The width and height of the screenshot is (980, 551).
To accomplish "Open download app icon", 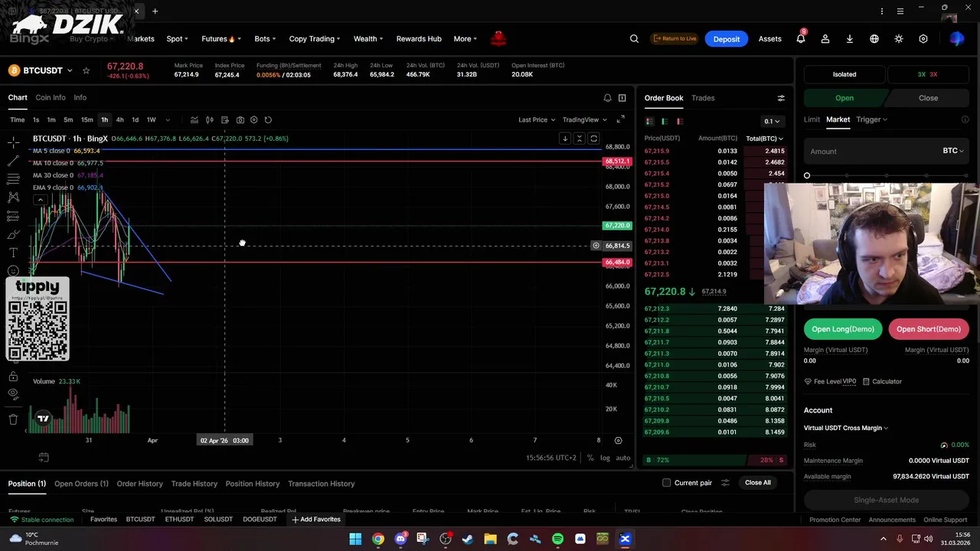I will point(850,39).
